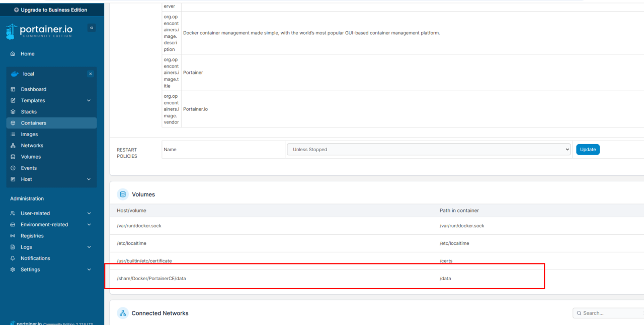Click the Templates icon in the sidebar
This screenshot has height=325, width=644.
(x=13, y=101)
